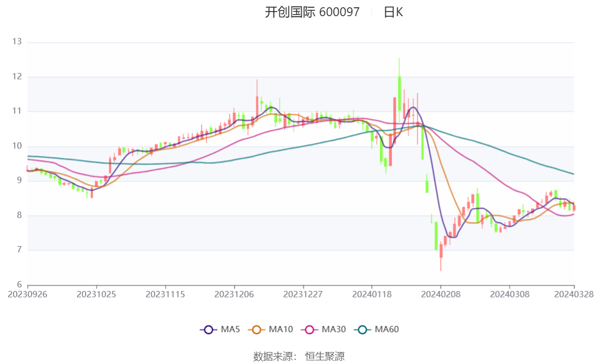Click the data source text 数据来源：恒生聚源
The width and height of the screenshot is (598, 364).
tap(299, 356)
